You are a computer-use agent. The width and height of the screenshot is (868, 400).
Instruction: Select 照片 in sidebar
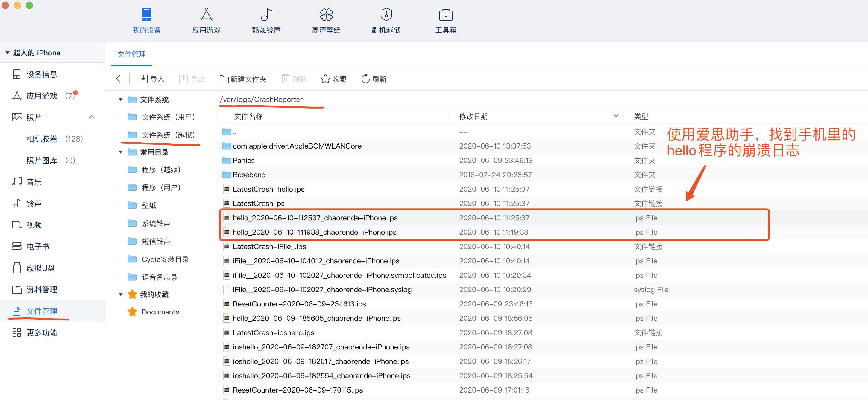53,117
